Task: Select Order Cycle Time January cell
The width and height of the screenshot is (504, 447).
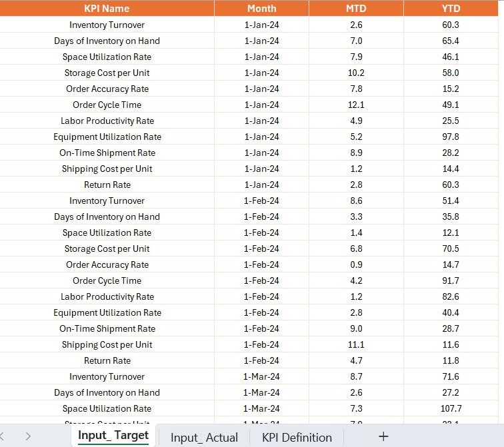Action: (x=107, y=105)
